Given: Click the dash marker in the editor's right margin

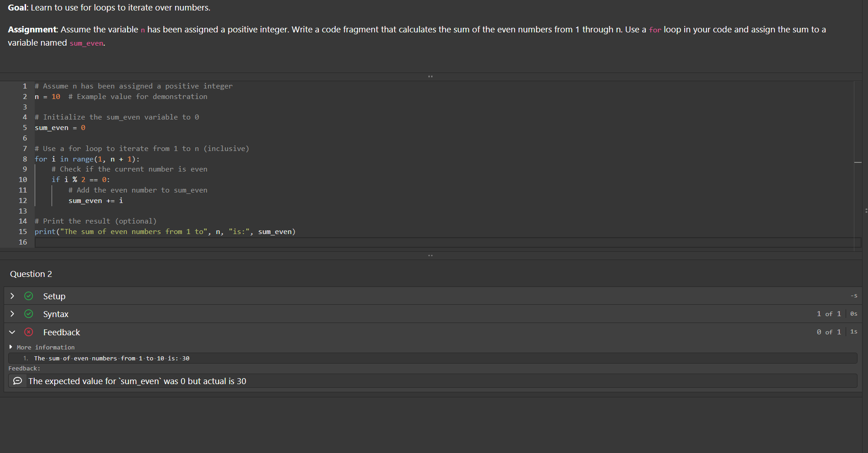Looking at the screenshot, I should [x=858, y=162].
